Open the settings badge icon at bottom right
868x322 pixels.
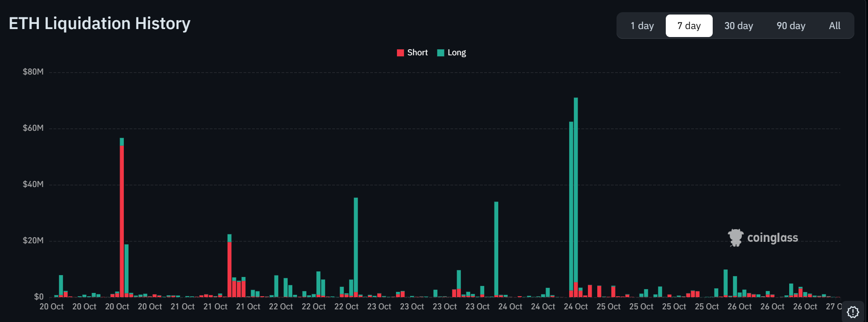853,312
